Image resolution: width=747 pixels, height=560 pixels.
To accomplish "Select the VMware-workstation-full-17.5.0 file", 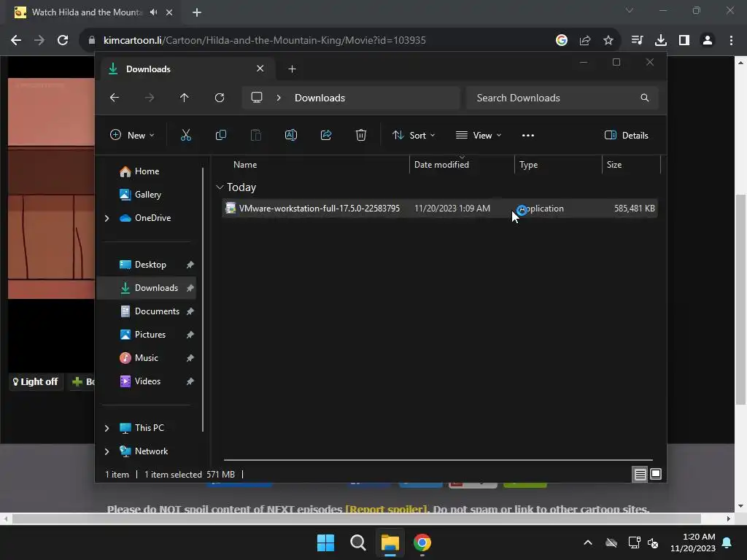I will point(439,208).
